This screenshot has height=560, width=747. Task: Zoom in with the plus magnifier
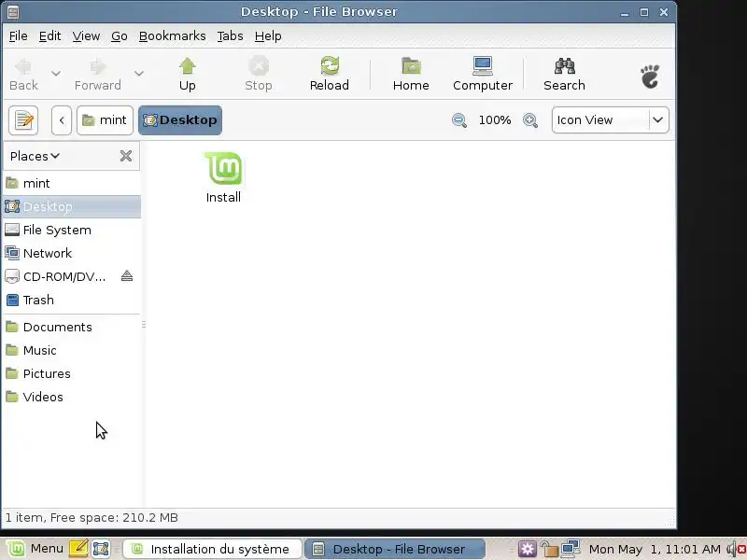(x=530, y=120)
